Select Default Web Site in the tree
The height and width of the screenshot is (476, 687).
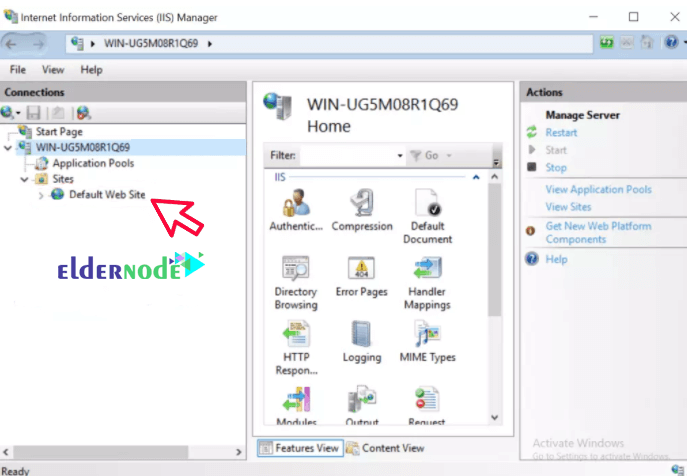(107, 195)
